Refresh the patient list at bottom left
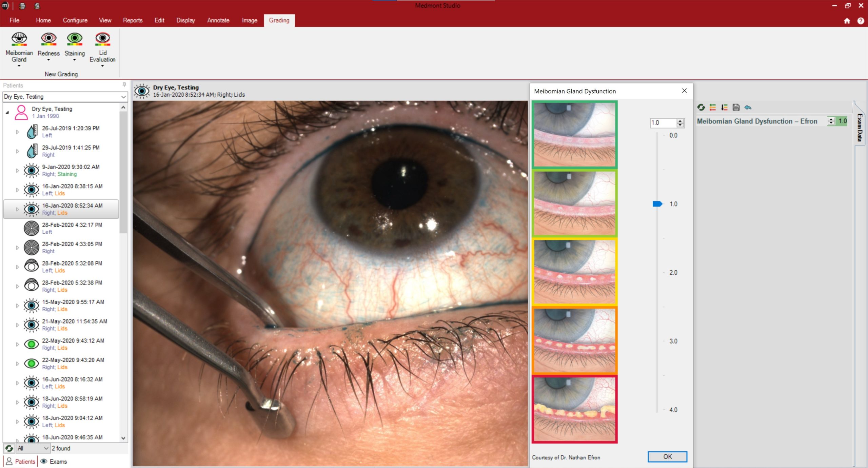The image size is (868, 468). click(x=9, y=448)
